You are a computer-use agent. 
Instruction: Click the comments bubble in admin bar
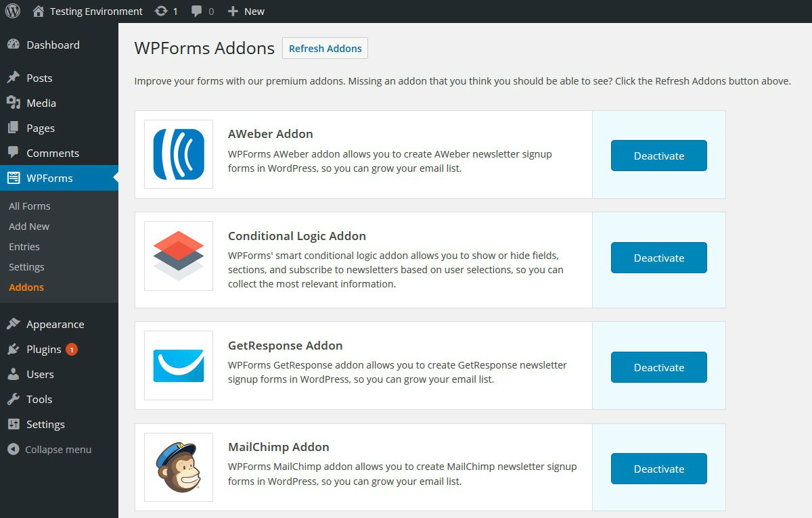pyautogui.click(x=197, y=11)
